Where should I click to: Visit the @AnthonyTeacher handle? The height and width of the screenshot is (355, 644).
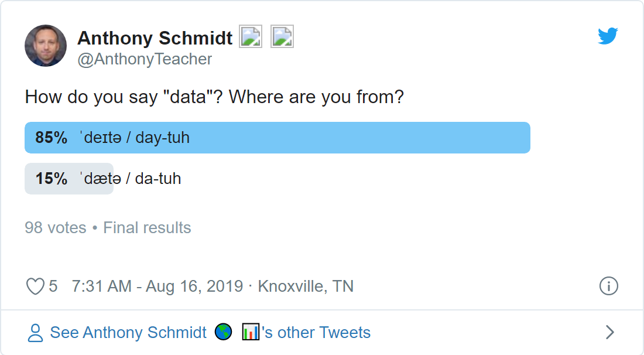coord(145,59)
